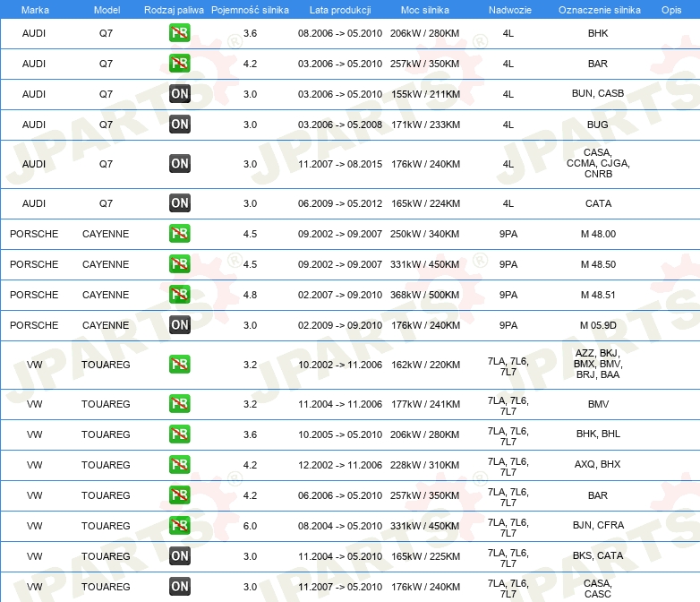Click engine code AXQ, BHX
Image resolution: width=700 pixels, height=602 pixels.
pyautogui.click(x=598, y=464)
